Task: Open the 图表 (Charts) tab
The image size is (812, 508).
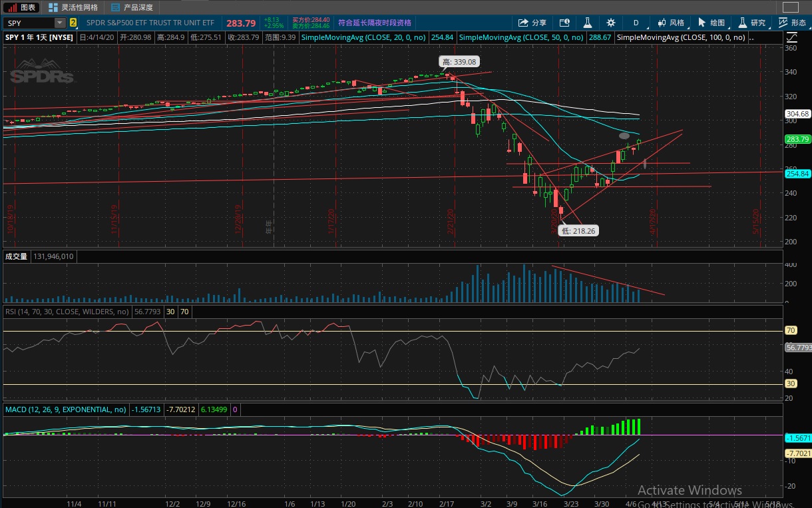Action: (22, 7)
